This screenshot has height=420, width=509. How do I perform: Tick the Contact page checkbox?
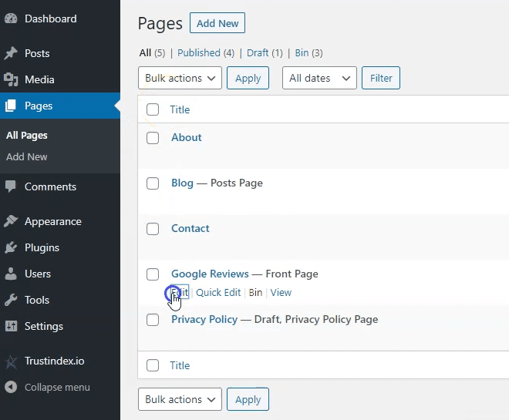[153, 229]
